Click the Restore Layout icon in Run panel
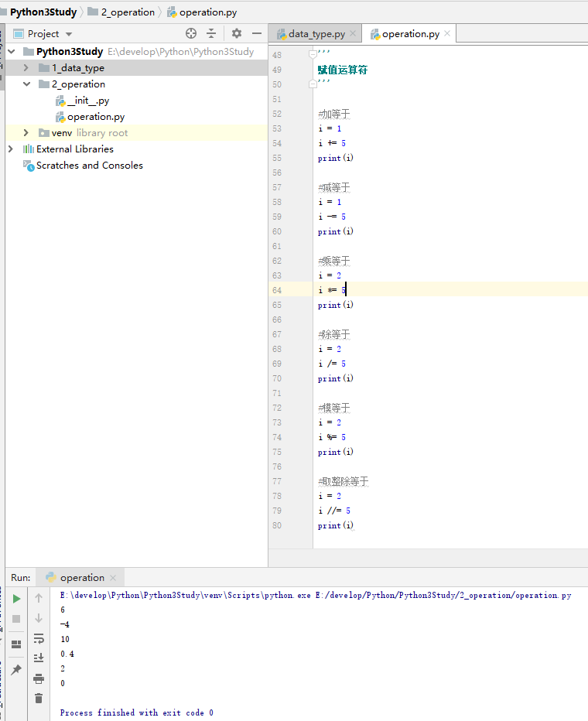The width and height of the screenshot is (588, 721). (x=16, y=644)
